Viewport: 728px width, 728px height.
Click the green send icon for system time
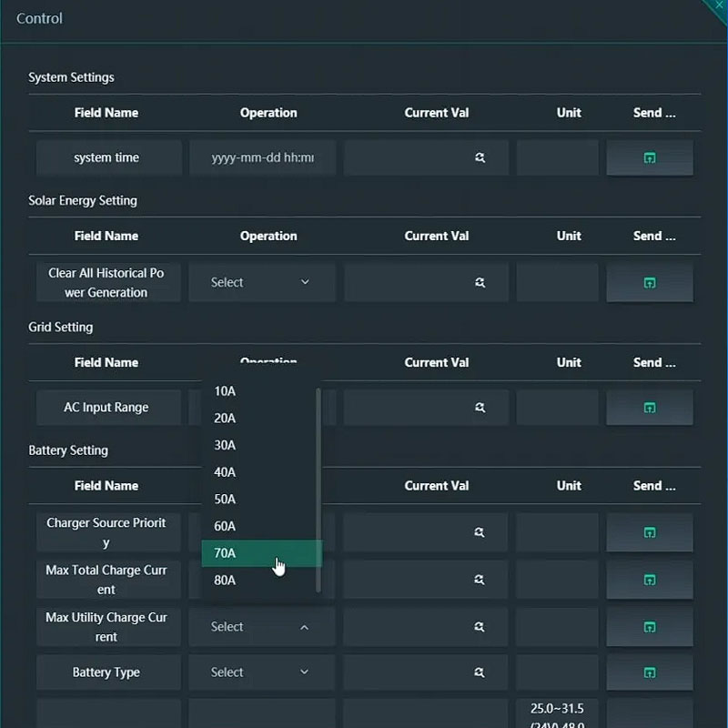[x=650, y=157]
